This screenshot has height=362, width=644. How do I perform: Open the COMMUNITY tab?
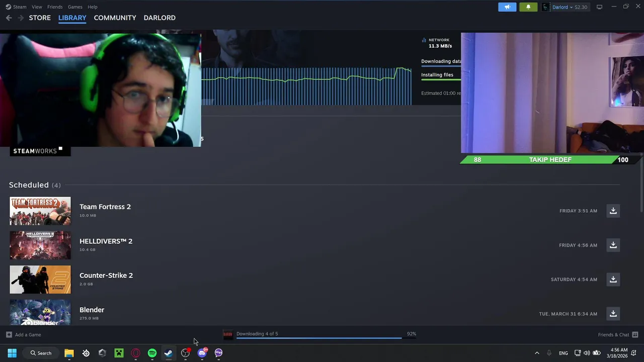pos(115,18)
